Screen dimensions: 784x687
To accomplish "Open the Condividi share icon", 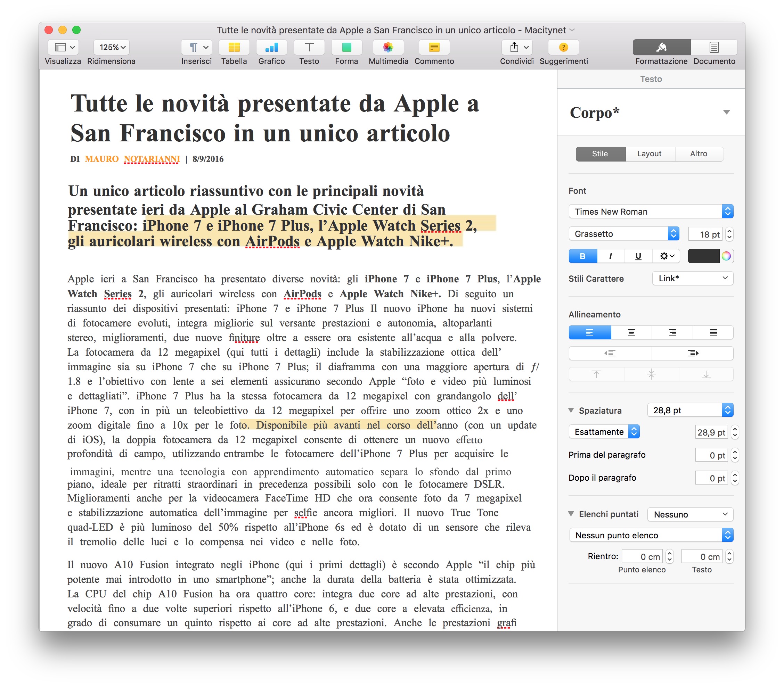I will pos(514,48).
